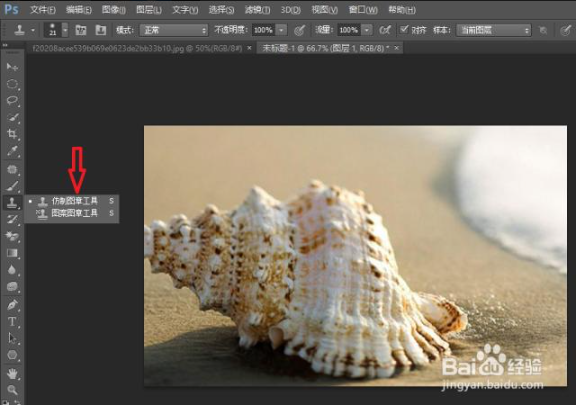The width and height of the screenshot is (576, 405).
Task: Toggle airbrush build-up icon next to flow
Action: click(x=385, y=30)
